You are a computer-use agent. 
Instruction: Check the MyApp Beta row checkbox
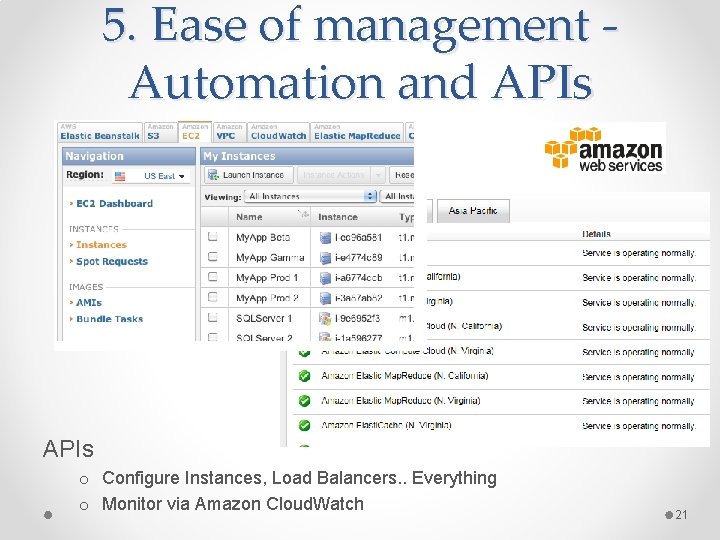212,236
